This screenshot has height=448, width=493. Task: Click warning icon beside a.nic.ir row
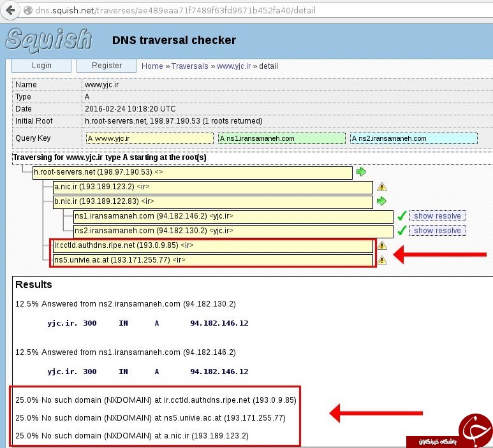[x=381, y=187]
